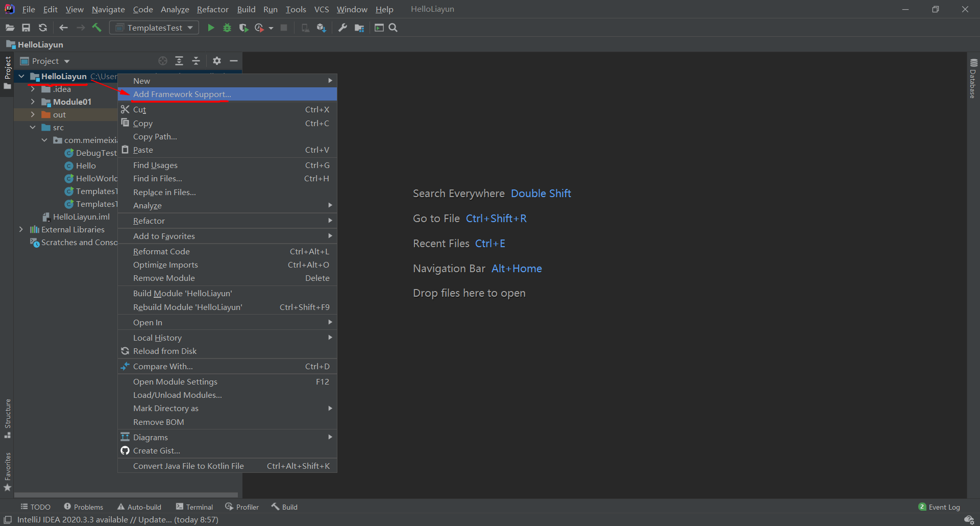Open the TODO tool window tab
The width and height of the screenshot is (980, 526).
coord(36,507)
